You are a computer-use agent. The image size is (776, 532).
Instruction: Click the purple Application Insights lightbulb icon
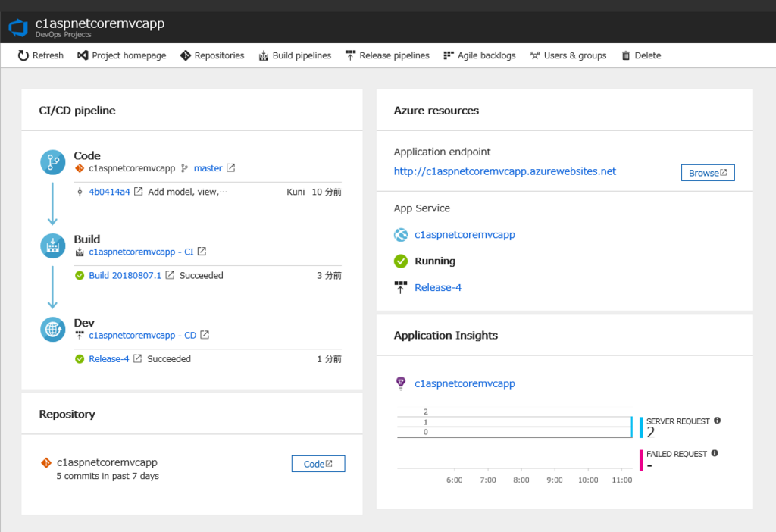coord(401,383)
